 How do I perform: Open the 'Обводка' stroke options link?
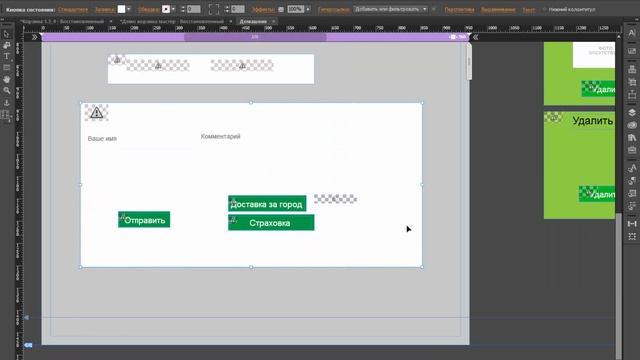tap(149, 9)
